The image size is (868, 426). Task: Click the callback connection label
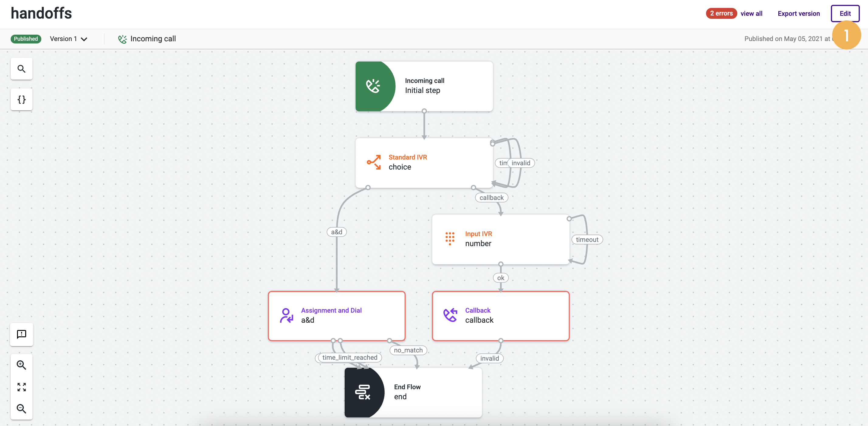pos(491,198)
